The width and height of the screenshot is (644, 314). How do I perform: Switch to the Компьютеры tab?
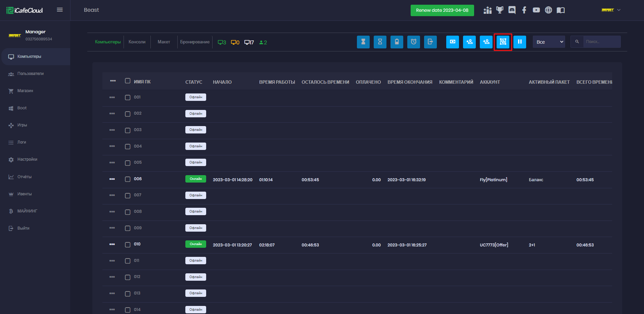pyautogui.click(x=108, y=42)
